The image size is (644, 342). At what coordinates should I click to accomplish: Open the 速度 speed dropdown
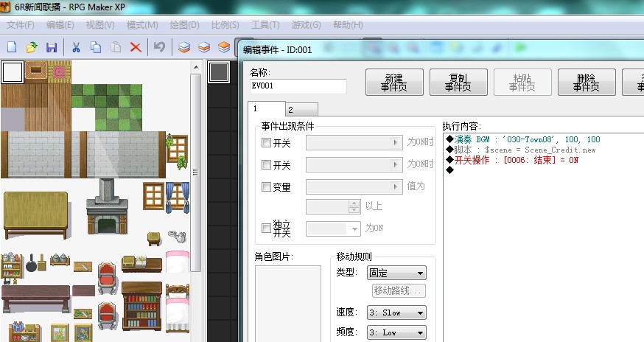pos(396,313)
